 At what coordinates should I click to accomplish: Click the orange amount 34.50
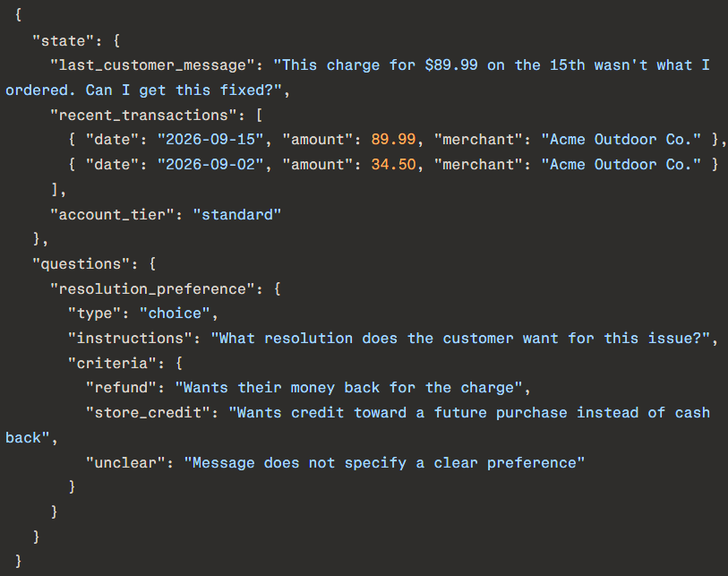[x=393, y=165]
